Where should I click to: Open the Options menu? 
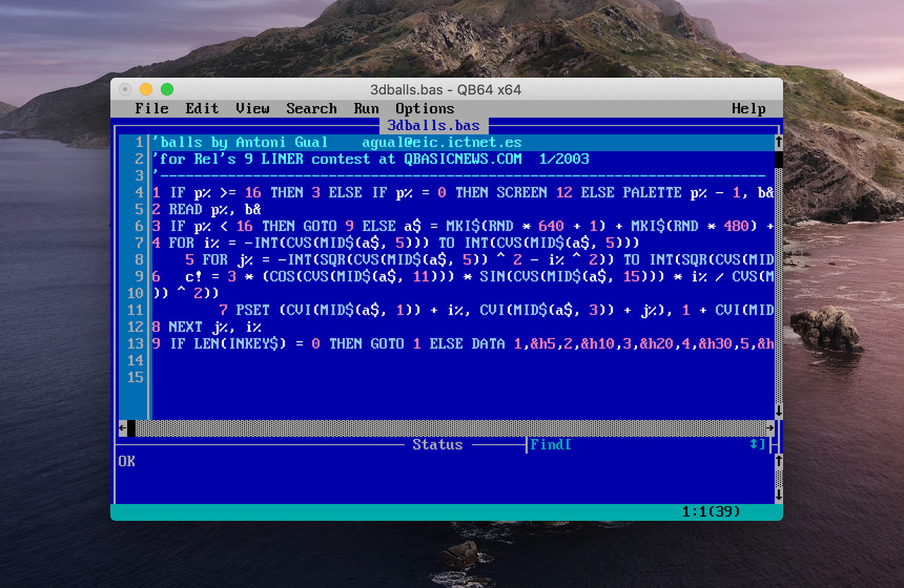pos(424,109)
